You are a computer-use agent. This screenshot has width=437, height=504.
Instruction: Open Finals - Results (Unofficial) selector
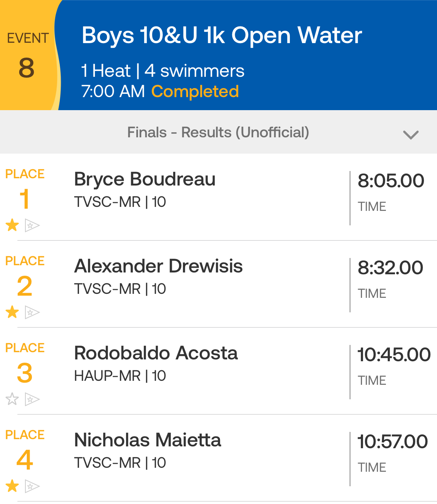(x=218, y=132)
